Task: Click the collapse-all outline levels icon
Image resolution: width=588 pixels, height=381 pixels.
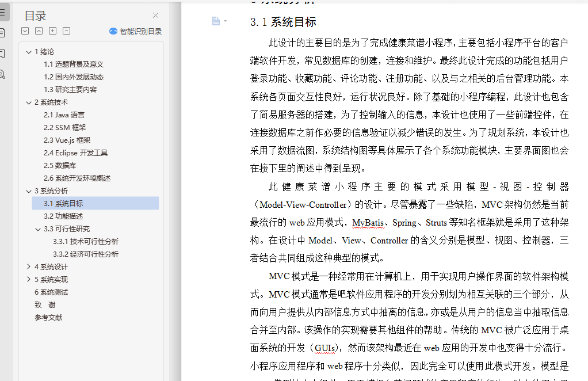Action: pos(39,31)
